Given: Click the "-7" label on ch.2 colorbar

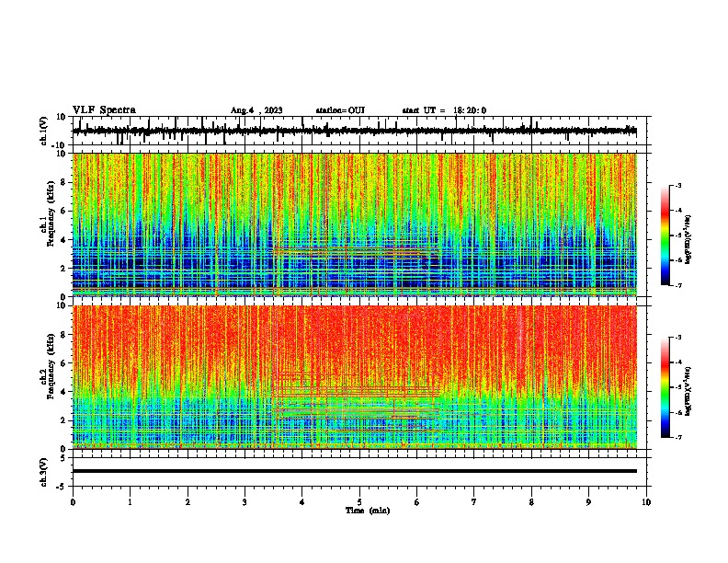Looking at the screenshot, I should pos(677,437).
